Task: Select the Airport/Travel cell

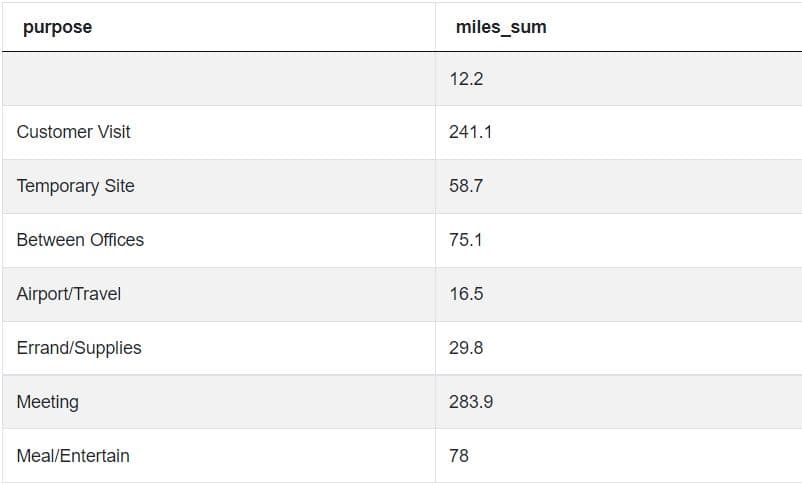Action: (x=69, y=294)
